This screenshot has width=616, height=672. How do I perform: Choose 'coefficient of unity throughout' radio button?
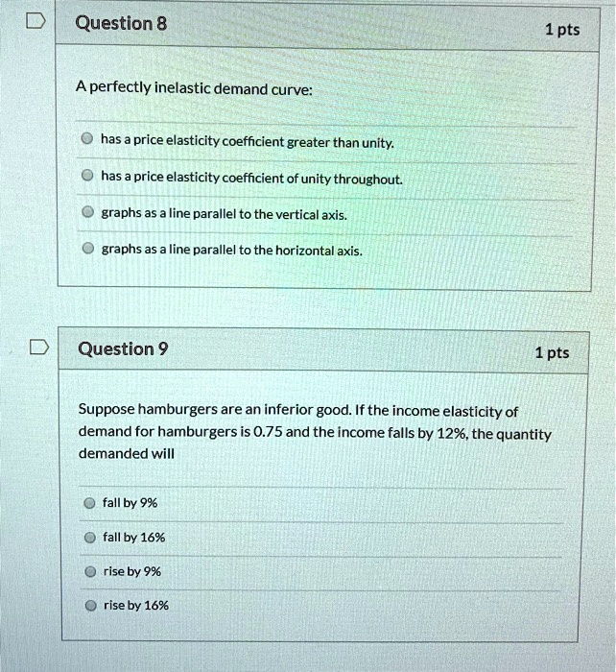pos(87,175)
